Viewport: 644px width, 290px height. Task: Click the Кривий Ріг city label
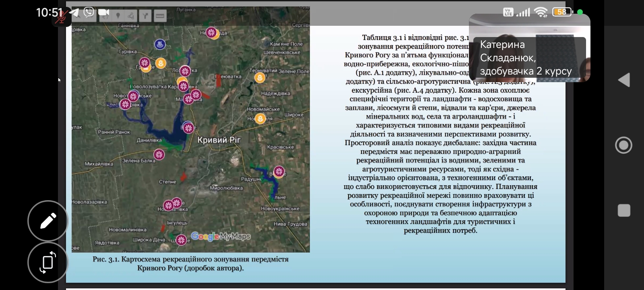[219, 140]
